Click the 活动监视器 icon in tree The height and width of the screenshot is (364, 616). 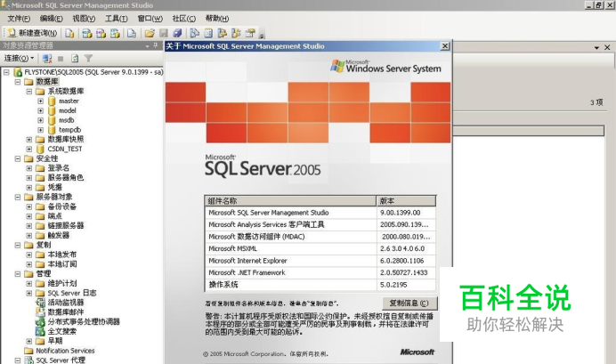point(40,303)
